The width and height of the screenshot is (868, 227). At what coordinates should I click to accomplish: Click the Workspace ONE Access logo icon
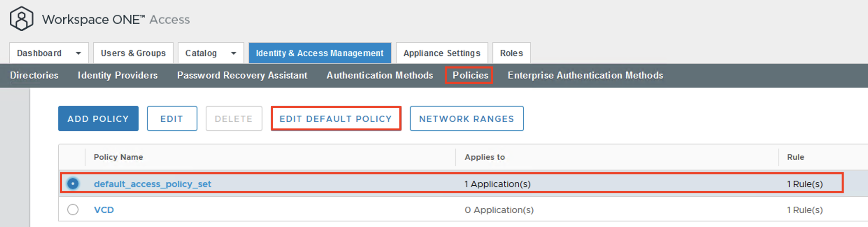(x=22, y=19)
